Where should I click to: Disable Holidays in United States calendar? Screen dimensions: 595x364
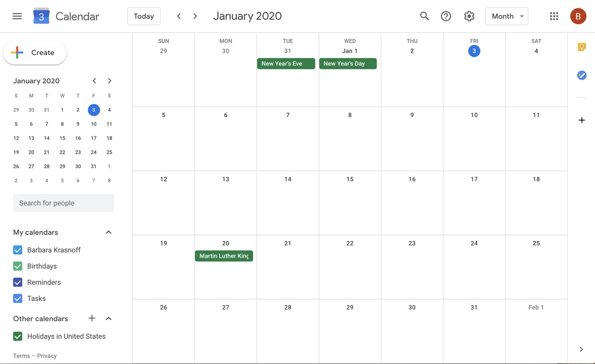[18, 336]
